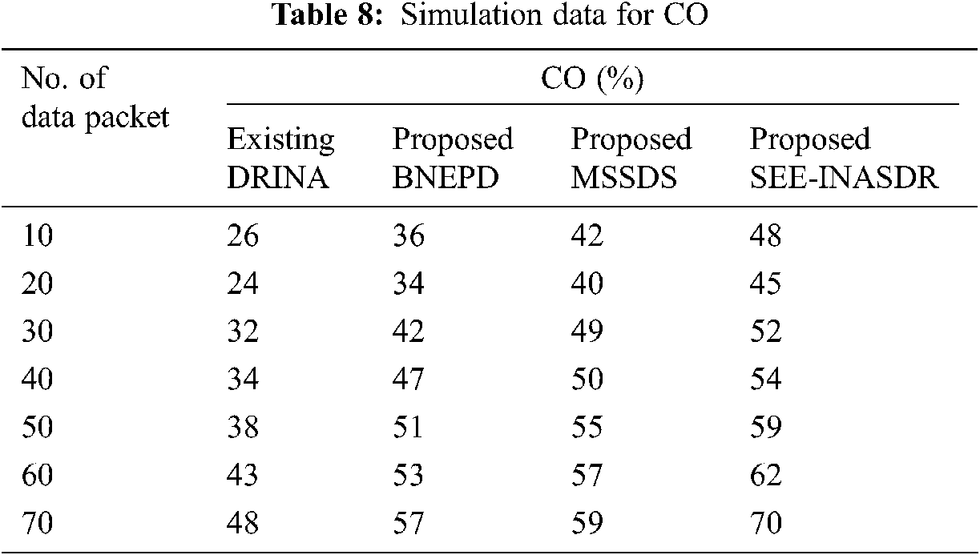This screenshot has width=980, height=555.
Task: Select the "Proposed BNEPD" column header
Action: (453, 159)
